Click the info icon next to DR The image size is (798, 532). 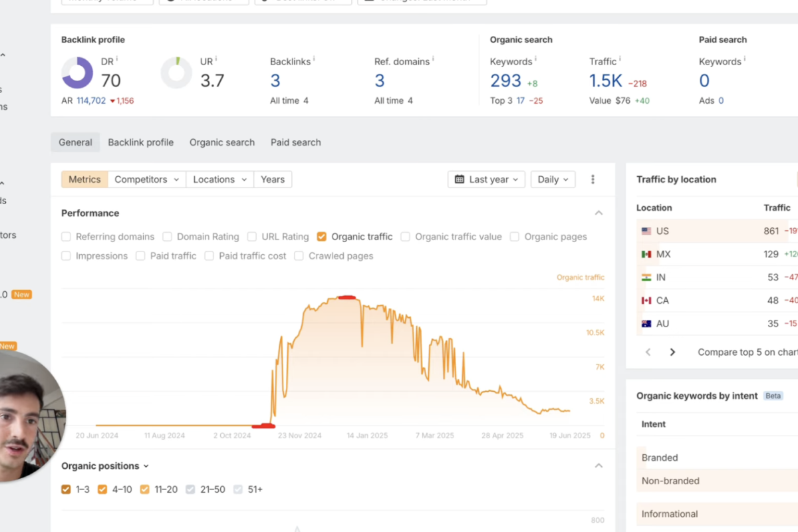tap(117, 59)
